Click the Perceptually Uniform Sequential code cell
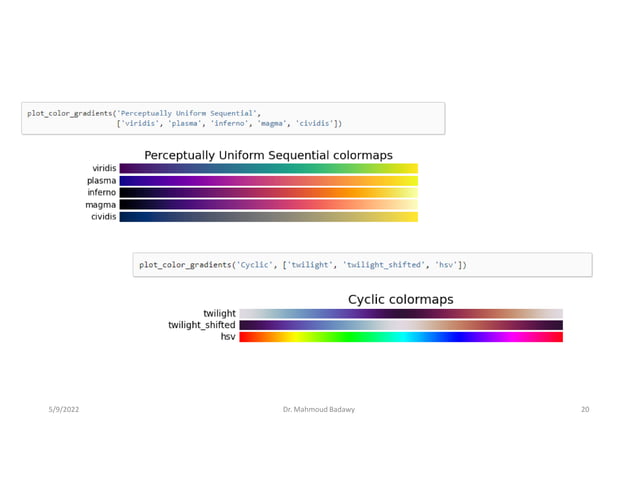This screenshot has width=638, height=493. click(232, 118)
